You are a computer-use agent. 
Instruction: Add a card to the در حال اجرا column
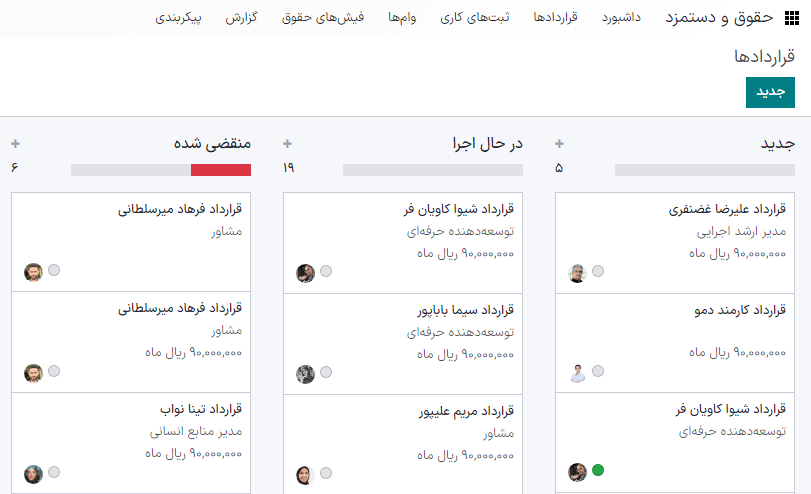click(x=288, y=144)
